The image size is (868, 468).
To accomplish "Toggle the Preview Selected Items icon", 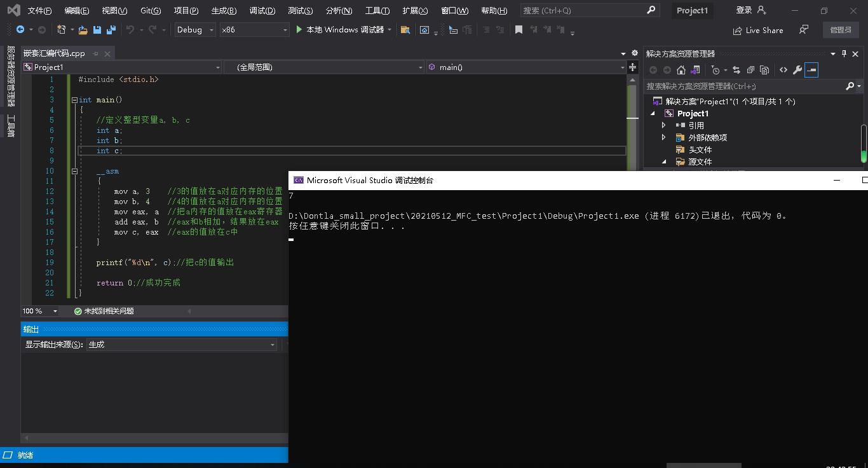I will [811, 70].
